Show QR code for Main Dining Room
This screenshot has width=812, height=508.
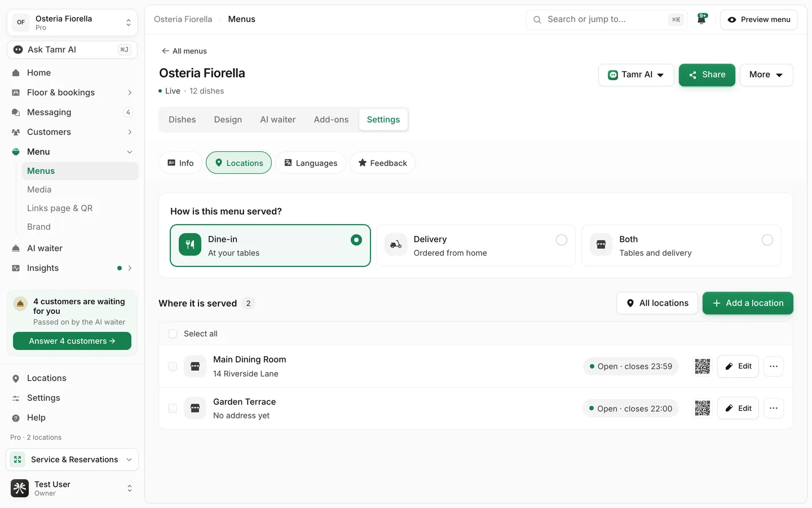coord(703,366)
